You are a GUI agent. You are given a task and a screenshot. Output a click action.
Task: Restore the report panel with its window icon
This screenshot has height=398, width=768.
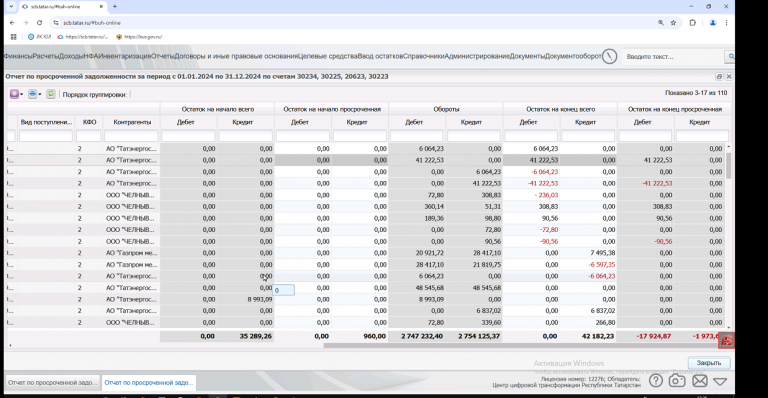click(719, 76)
